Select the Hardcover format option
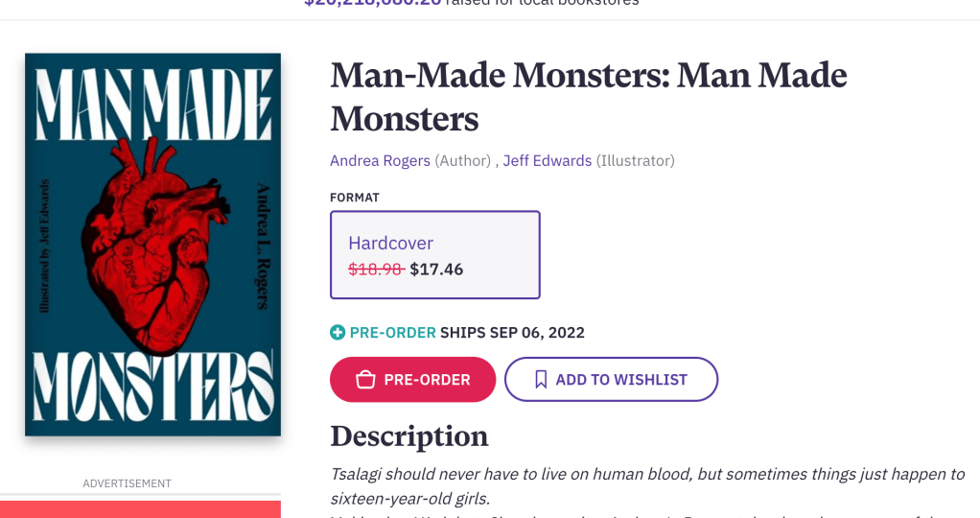The image size is (980, 518). [x=434, y=255]
